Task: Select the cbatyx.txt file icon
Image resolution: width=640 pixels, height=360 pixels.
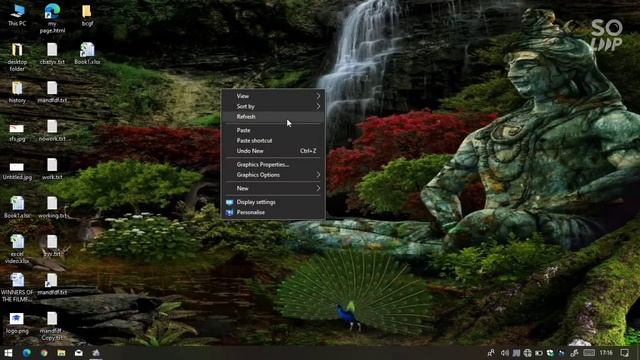Action: pos(52,53)
